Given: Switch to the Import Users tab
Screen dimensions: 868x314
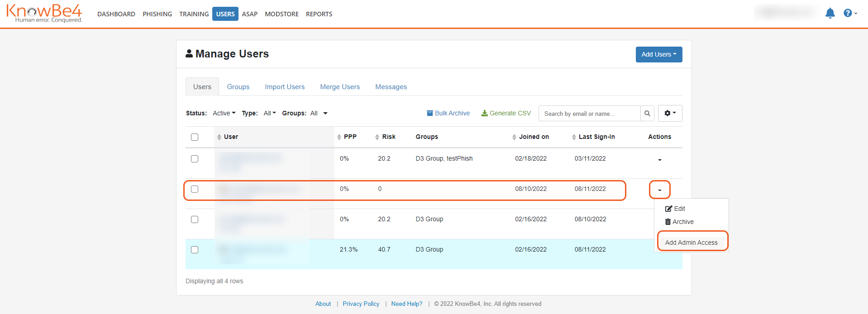Looking at the screenshot, I should pyautogui.click(x=285, y=87).
